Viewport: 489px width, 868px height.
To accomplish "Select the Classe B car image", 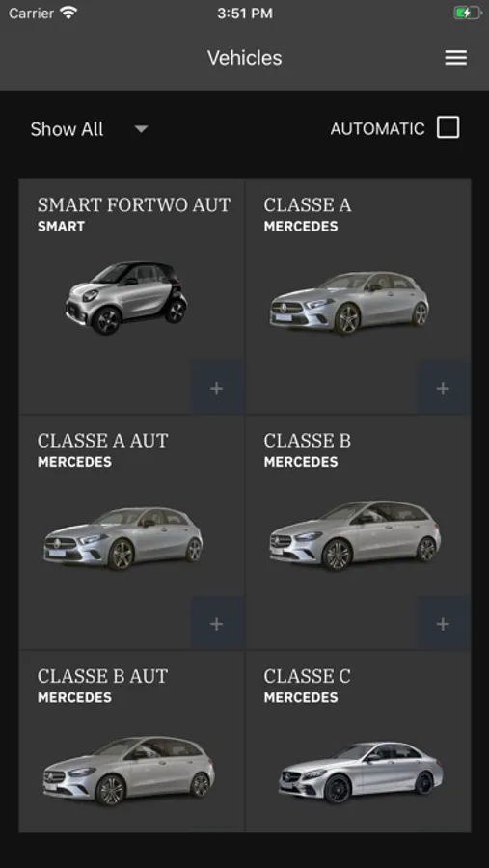I will (x=355, y=534).
